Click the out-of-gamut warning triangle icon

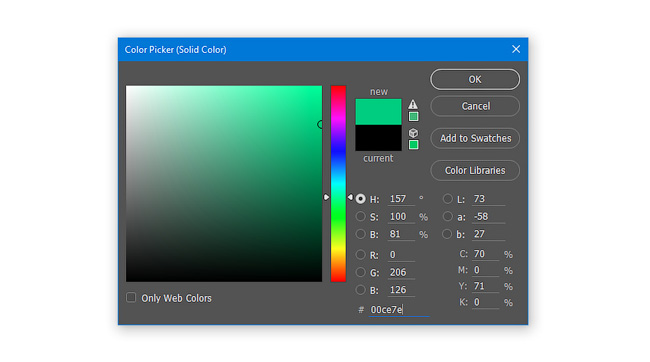tap(413, 104)
